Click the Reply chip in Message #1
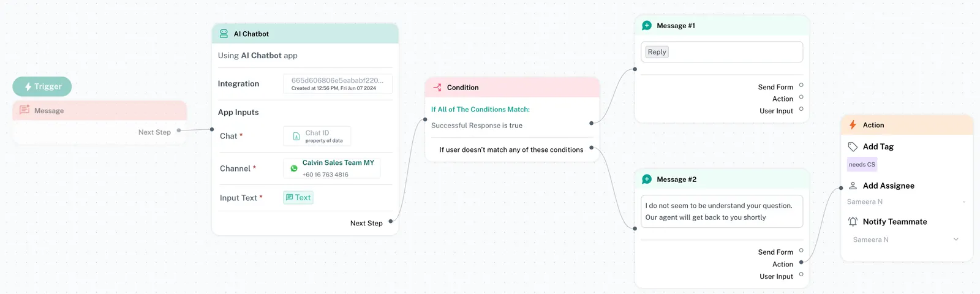This screenshot has height=294, width=980. click(657, 52)
